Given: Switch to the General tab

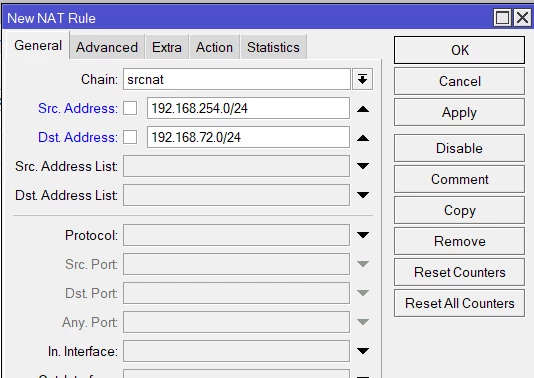Looking at the screenshot, I should click(38, 45).
